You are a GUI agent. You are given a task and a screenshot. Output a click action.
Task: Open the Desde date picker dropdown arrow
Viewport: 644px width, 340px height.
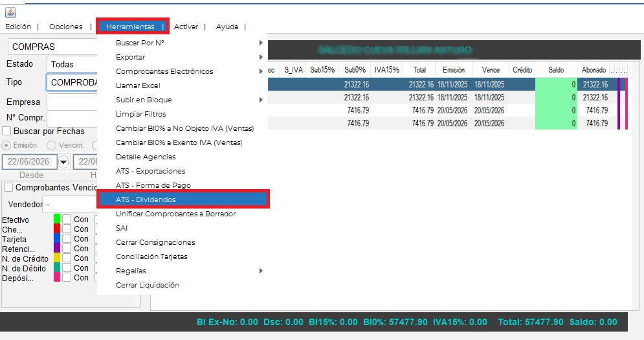(x=63, y=162)
